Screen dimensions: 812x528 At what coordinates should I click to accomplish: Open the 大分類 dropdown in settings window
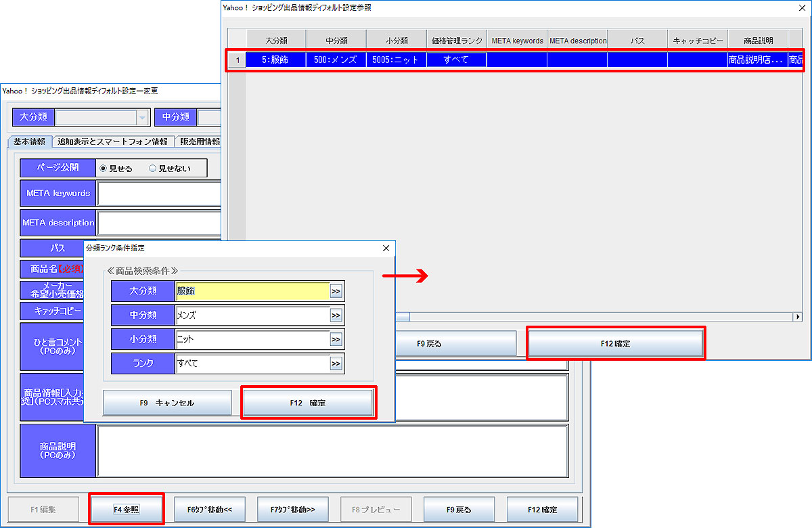pyautogui.click(x=142, y=117)
